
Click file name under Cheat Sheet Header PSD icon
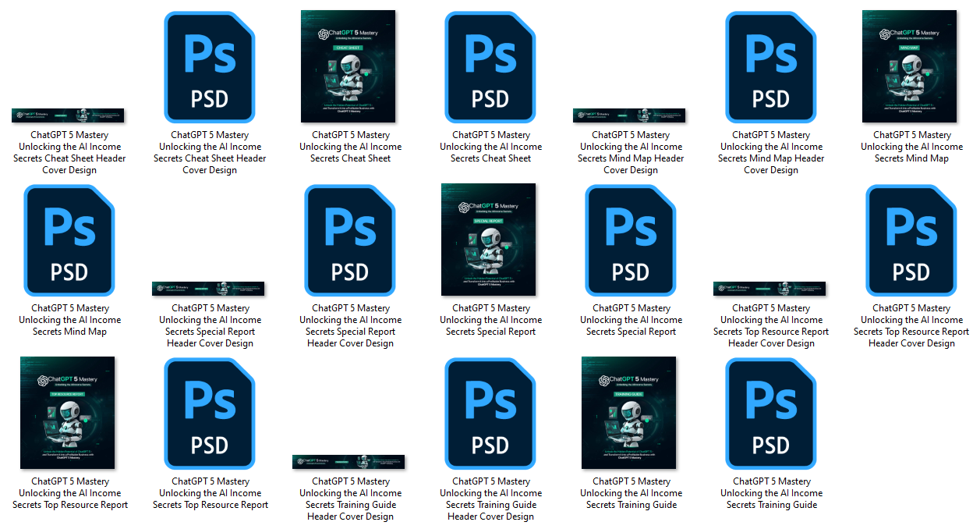(x=211, y=152)
